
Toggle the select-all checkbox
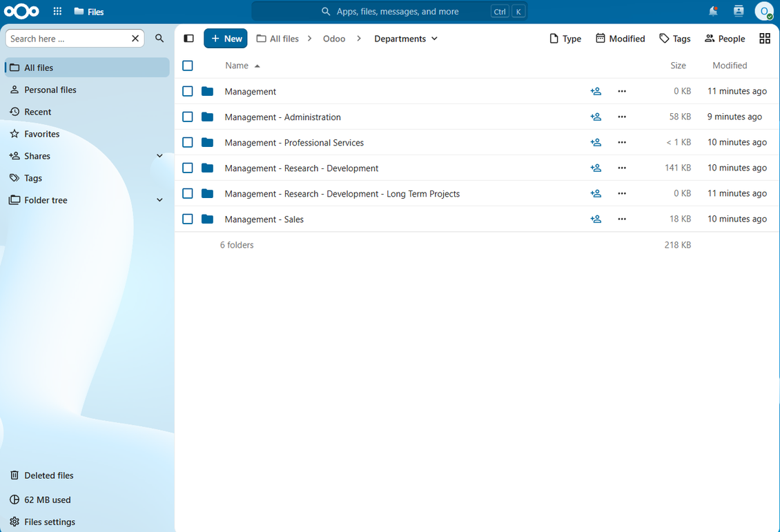click(188, 66)
